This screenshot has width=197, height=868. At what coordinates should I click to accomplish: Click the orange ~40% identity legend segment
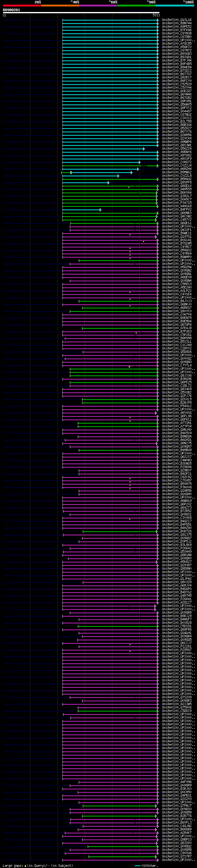60,6
